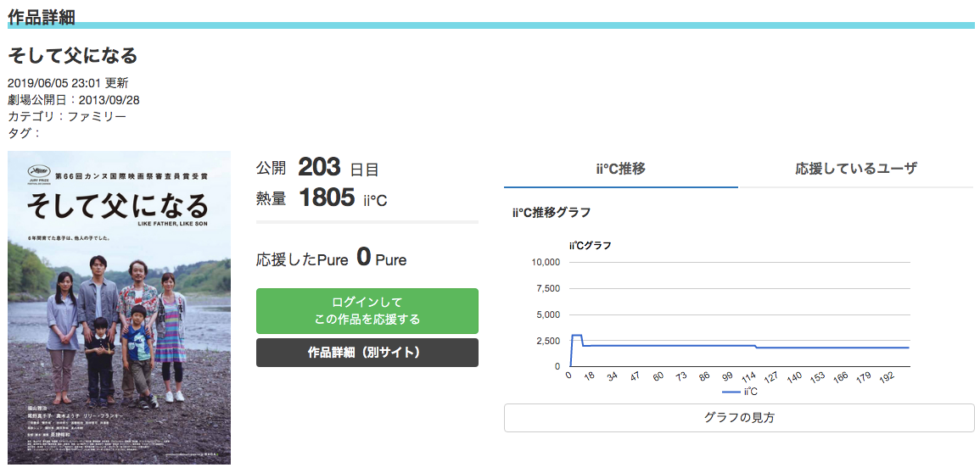Click the そして父になる heading title

(72, 56)
